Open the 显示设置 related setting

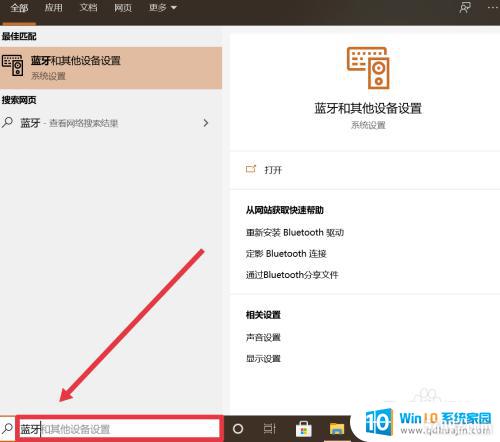pyautogui.click(x=263, y=359)
